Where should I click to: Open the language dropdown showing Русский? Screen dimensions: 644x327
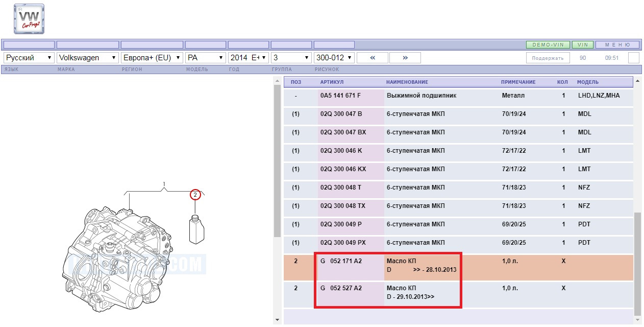(29, 58)
